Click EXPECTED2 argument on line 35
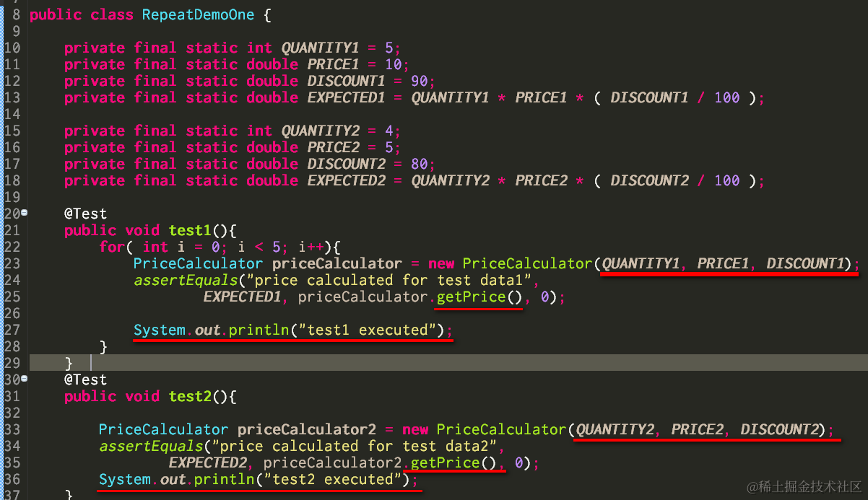The width and height of the screenshot is (868, 500). pyautogui.click(x=207, y=462)
